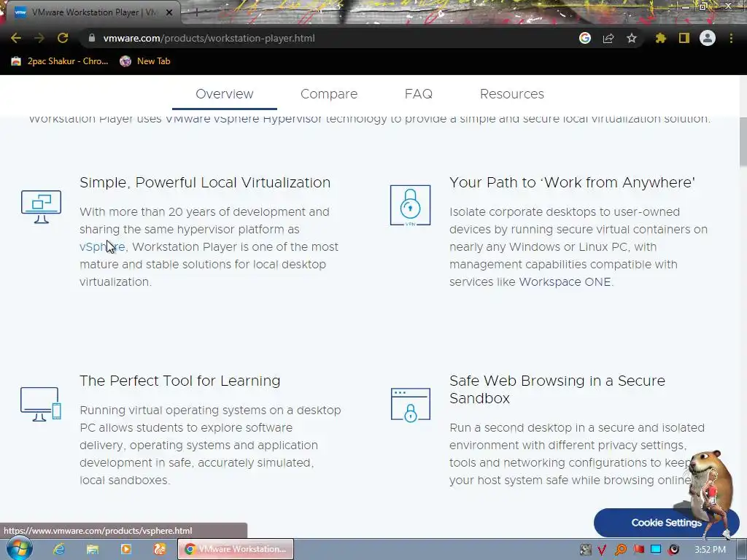Click the VMware Workstation Chrome taskbar button

pos(236,549)
